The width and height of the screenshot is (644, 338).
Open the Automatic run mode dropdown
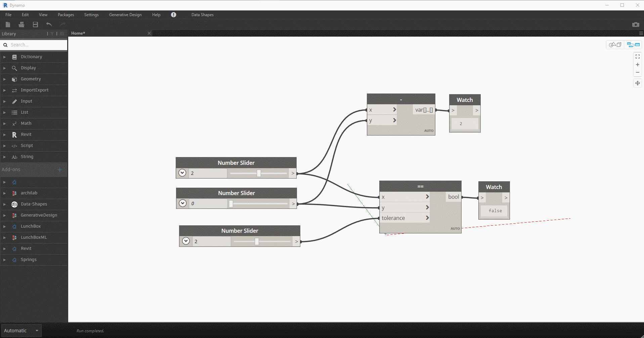coord(22,331)
